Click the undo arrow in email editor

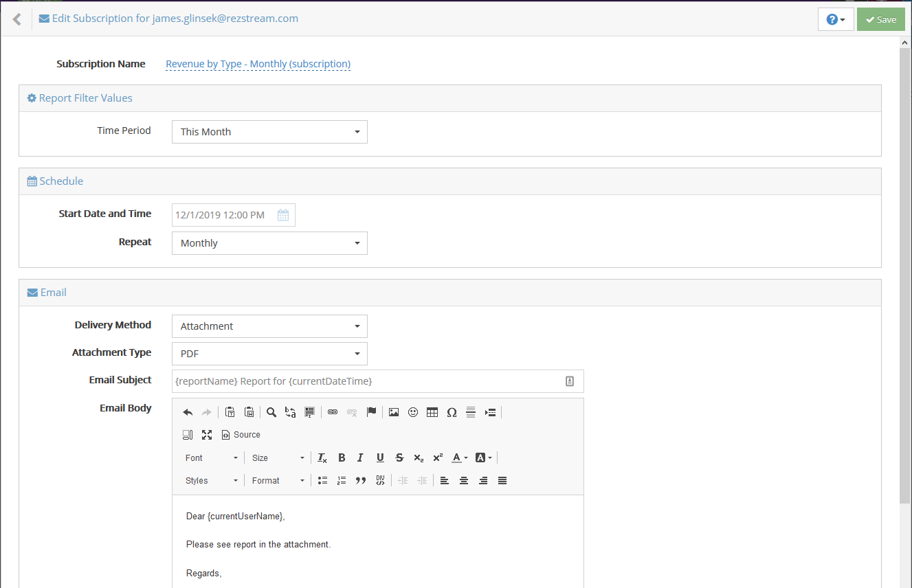tap(188, 412)
